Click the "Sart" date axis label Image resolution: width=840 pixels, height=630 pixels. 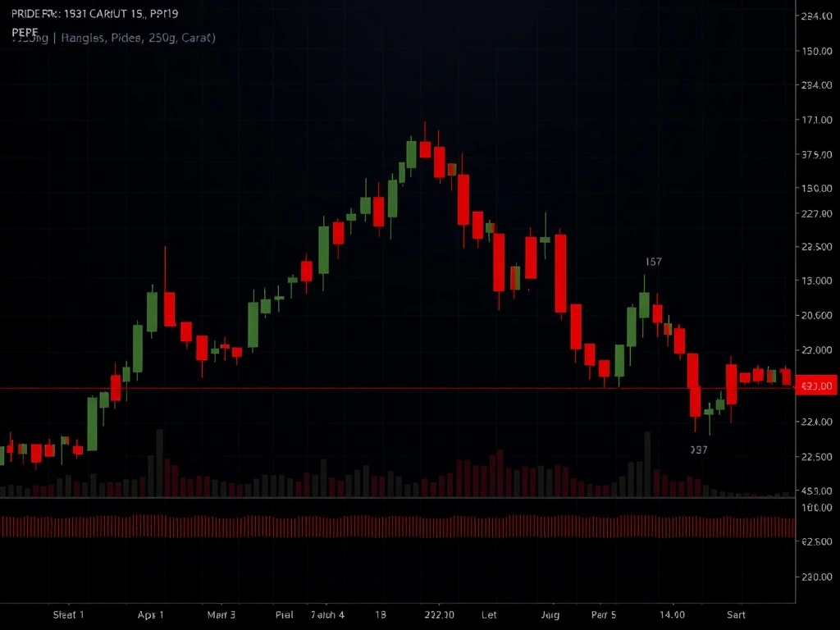tap(736, 614)
